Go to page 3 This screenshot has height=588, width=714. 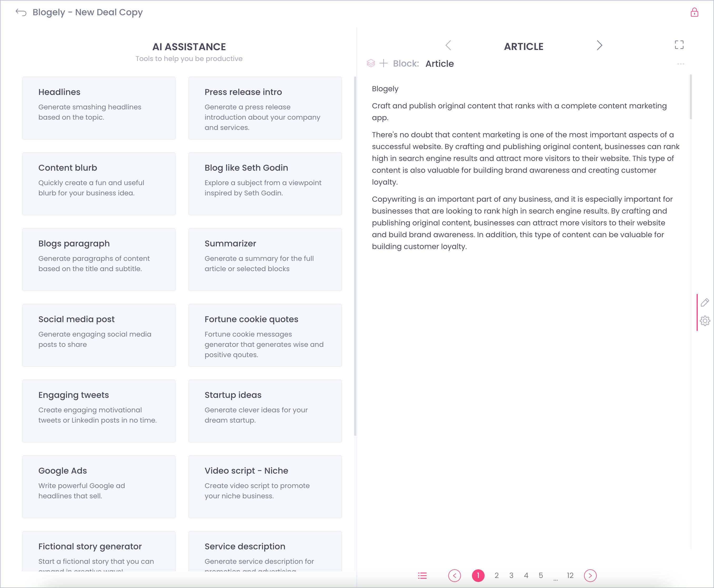pyautogui.click(x=511, y=575)
